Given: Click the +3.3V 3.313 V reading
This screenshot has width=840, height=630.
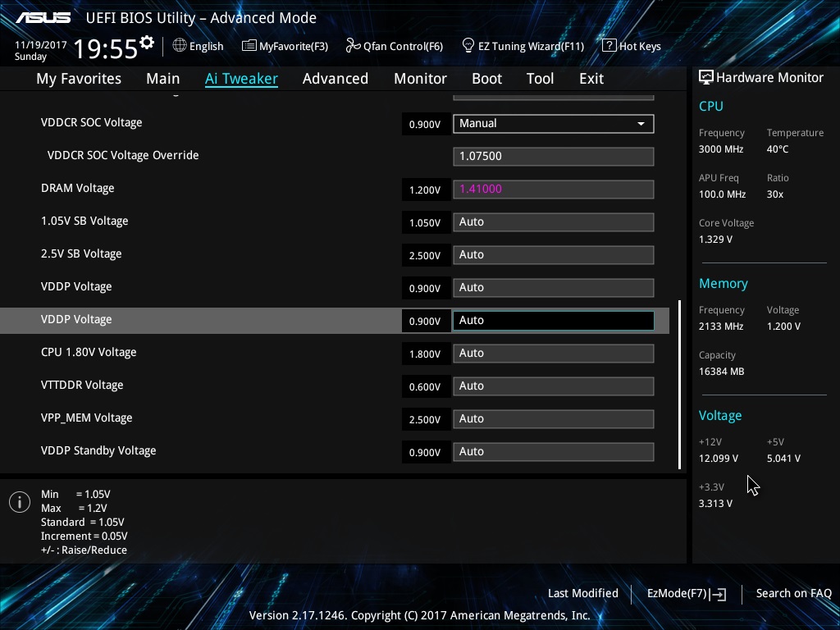Looking at the screenshot, I should click(x=715, y=503).
